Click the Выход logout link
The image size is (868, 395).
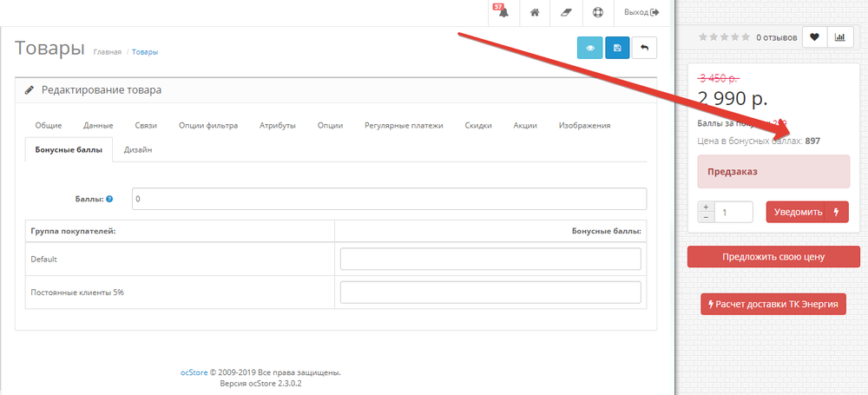pos(641,13)
